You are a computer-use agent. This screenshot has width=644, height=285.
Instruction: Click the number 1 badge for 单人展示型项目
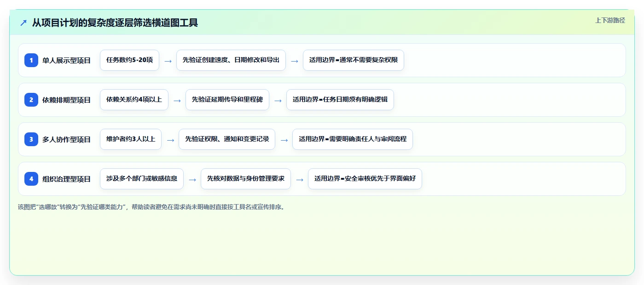point(31,60)
